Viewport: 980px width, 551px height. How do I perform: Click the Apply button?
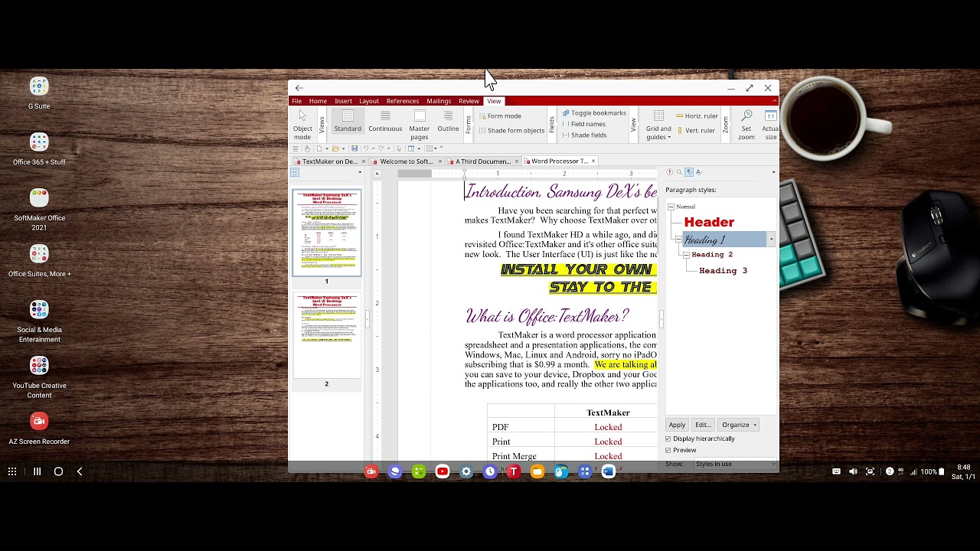(x=677, y=425)
